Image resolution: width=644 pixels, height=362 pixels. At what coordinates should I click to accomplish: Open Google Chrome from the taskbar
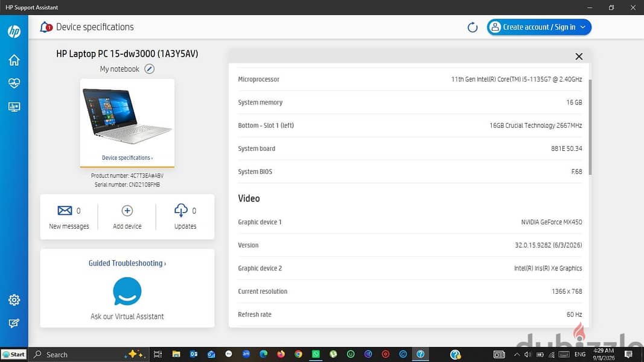click(x=298, y=354)
